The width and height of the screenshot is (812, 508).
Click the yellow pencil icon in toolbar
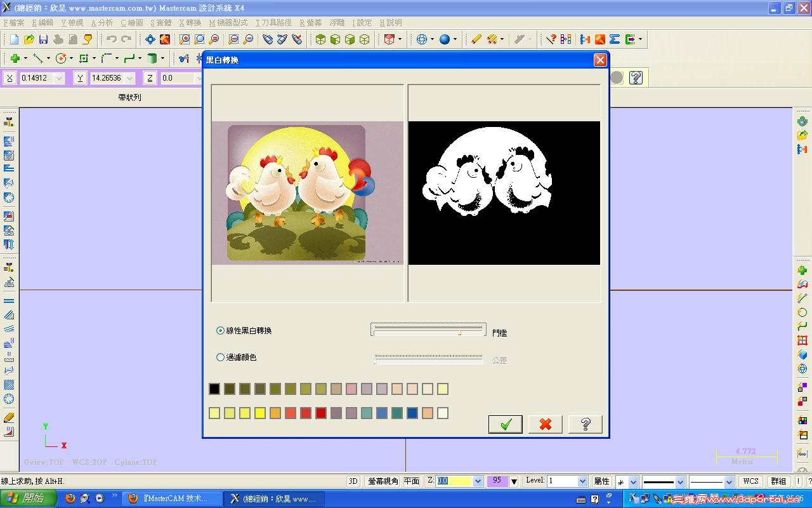[x=476, y=39]
